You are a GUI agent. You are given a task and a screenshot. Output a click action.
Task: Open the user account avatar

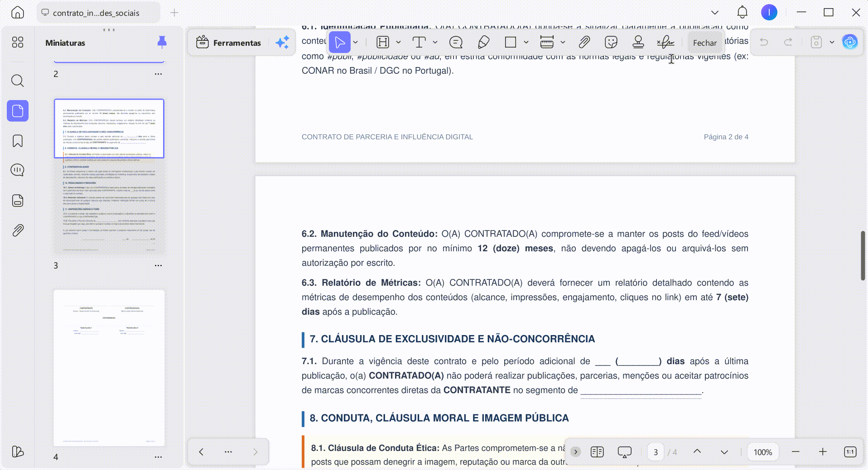[x=769, y=12]
